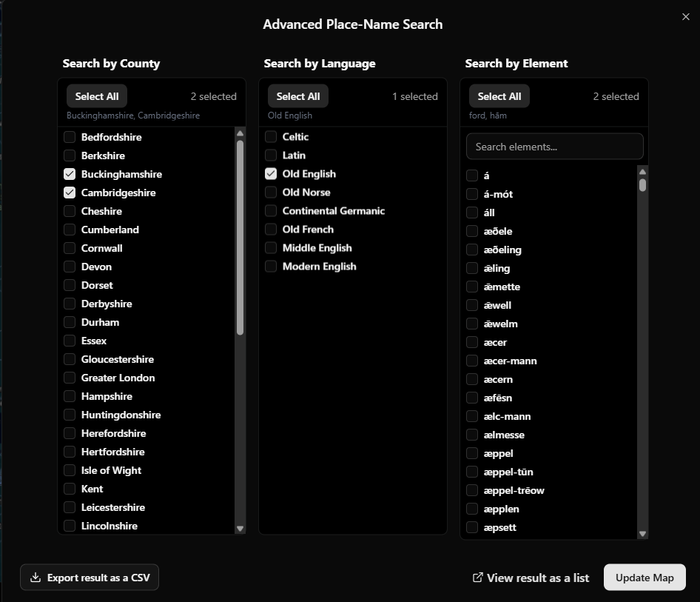Enable the Old Norse language checkbox
700x602 pixels.
(271, 193)
